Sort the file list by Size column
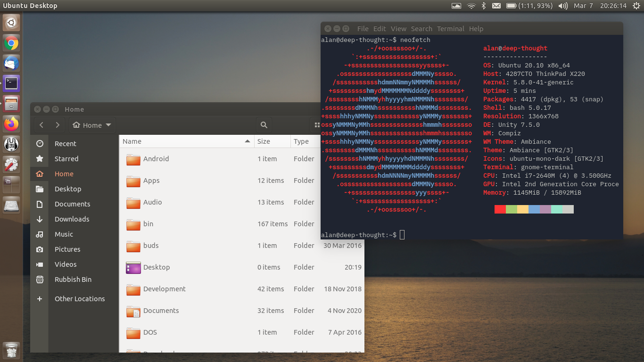 pos(272,141)
